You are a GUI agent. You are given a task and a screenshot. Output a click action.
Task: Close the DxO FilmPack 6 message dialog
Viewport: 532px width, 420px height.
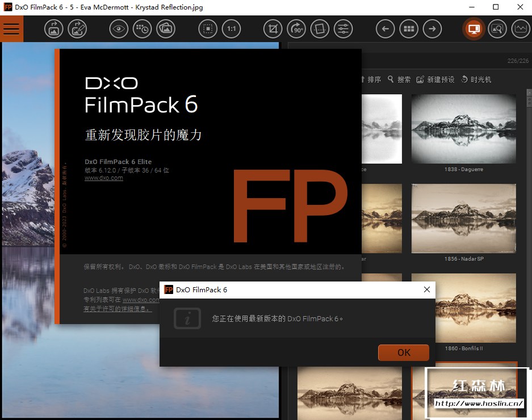427,289
